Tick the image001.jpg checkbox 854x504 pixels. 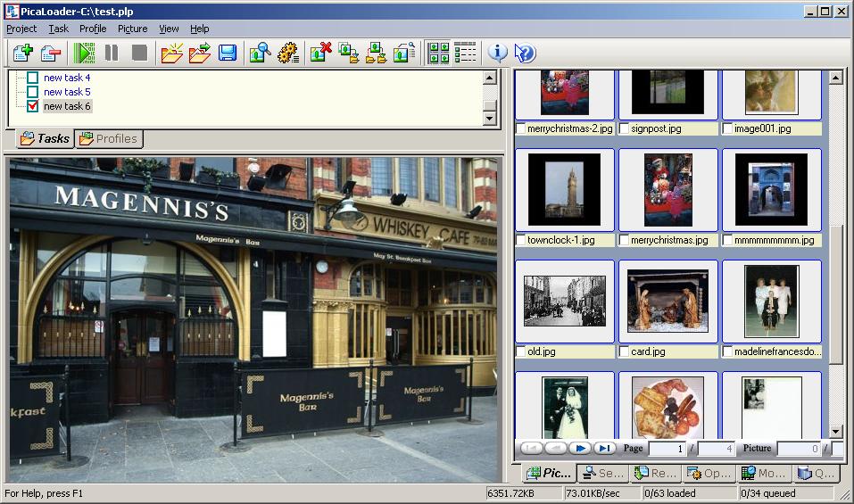(x=727, y=128)
